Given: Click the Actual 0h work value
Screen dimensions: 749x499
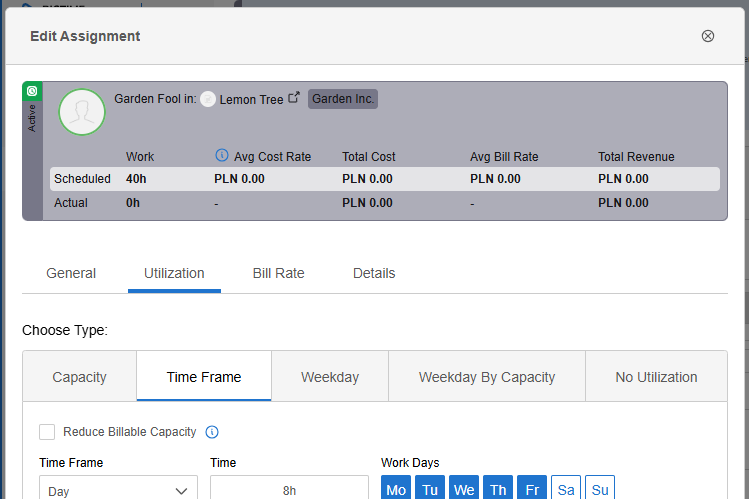Looking at the screenshot, I should [133, 203].
